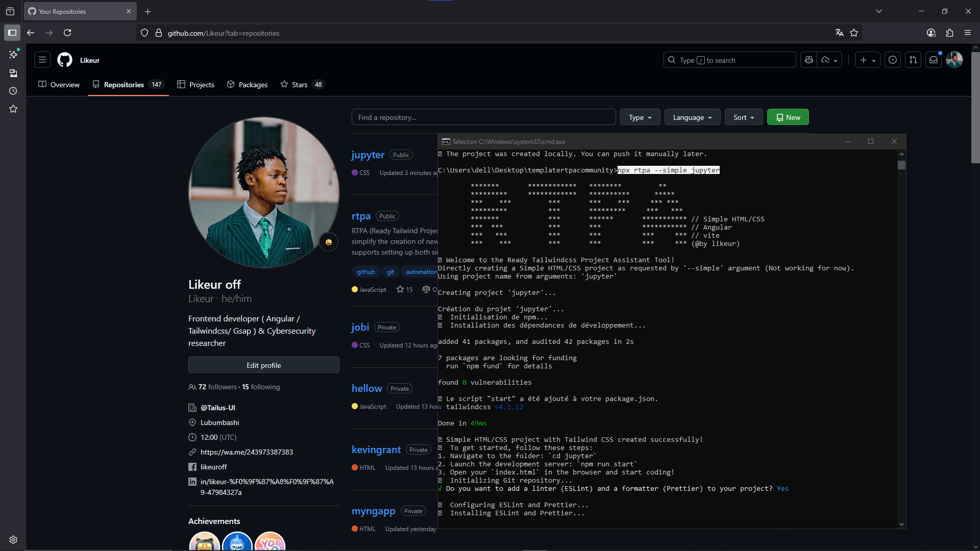Viewport: 980px width, 551px height.
Task: Open the Sort dropdown
Action: point(743,117)
